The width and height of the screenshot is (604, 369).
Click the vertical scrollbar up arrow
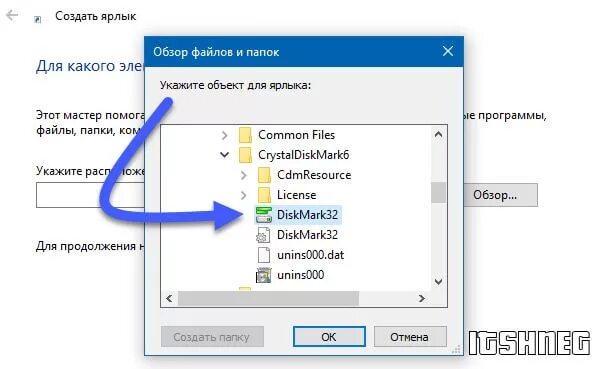click(x=438, y=134)
